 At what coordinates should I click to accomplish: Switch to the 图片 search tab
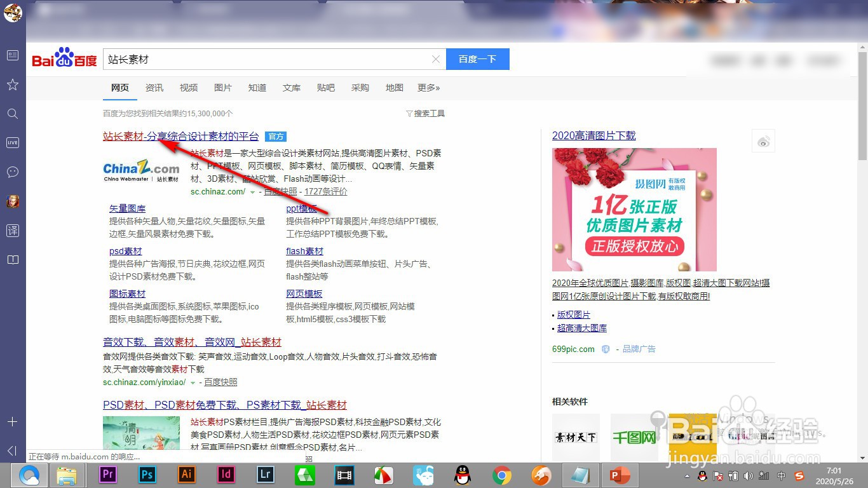click(223, 88)
